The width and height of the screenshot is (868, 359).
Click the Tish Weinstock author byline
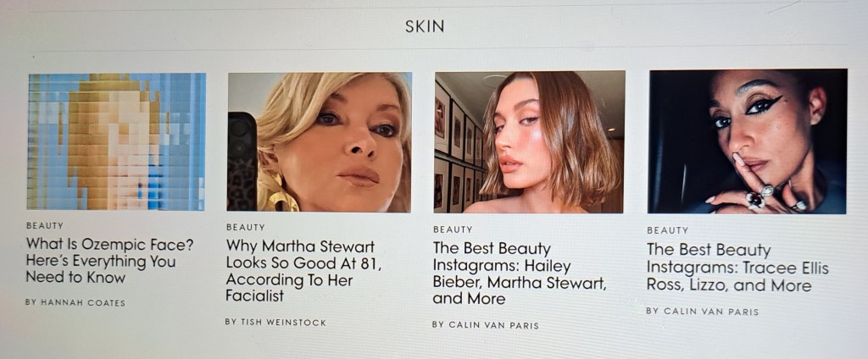coord(275,322)
